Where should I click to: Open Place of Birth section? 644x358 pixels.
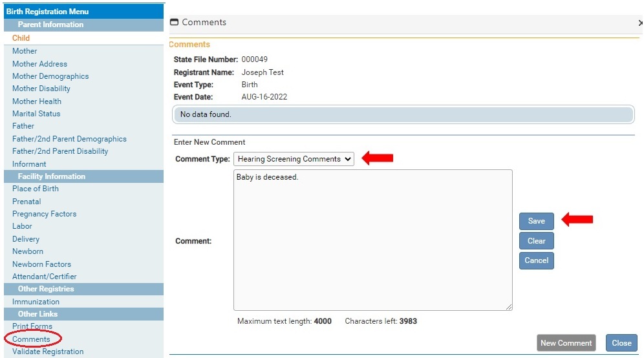click(x=36, y=189)
